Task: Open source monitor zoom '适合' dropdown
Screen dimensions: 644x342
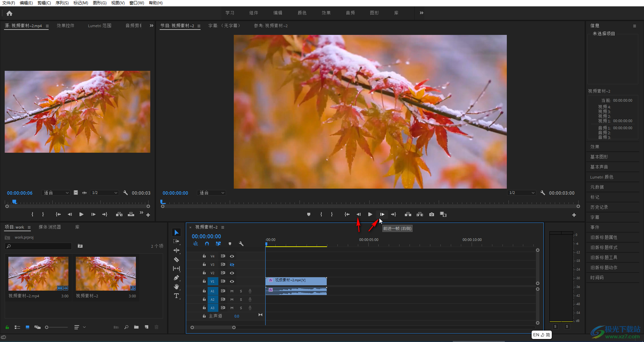Action: click(56, 193)
